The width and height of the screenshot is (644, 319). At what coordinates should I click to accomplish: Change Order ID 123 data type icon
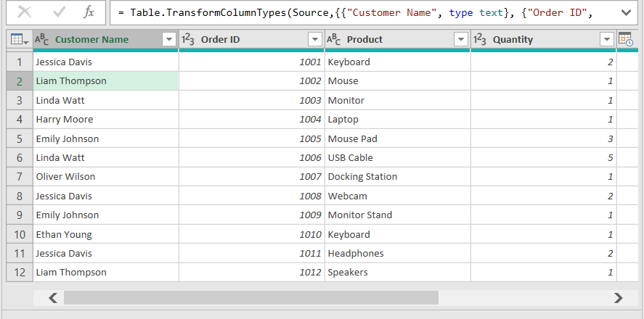[188, 40]
